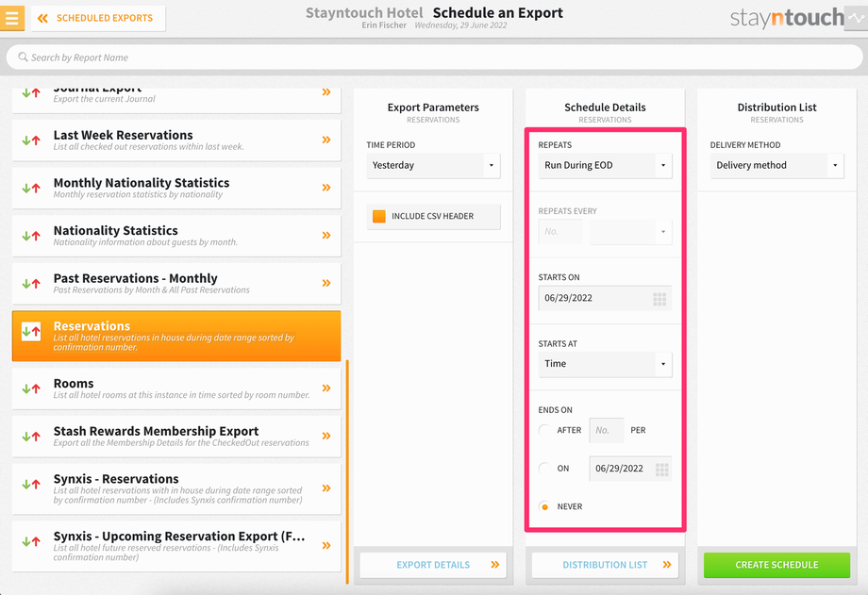Image resolution: width=868 pixels, height=595 pixels.
Task: Select Synxis - Upcoming Reservation Export row
Action: 176,546
